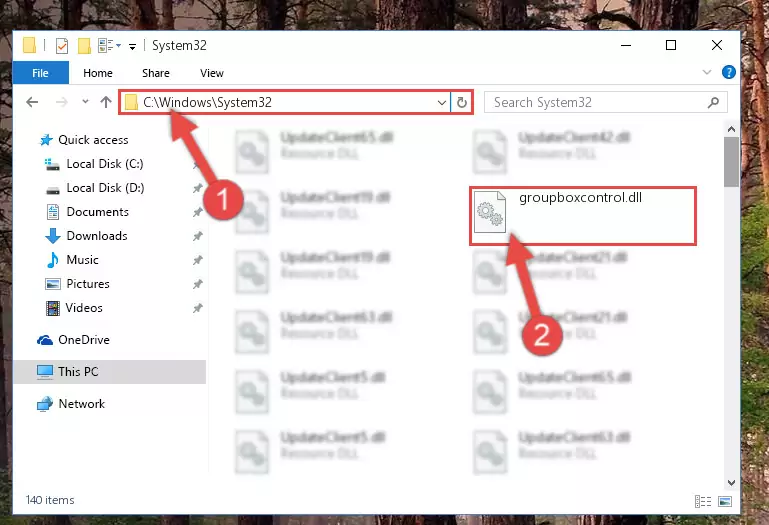Select the groupboxcontrol.dll file name
The width and height of the screenshot is (769, 525).
(580, 198)
